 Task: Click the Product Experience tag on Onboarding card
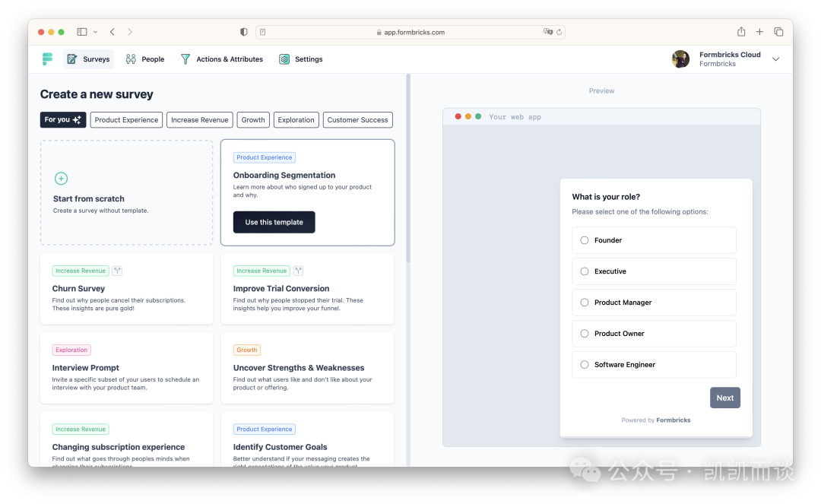[265, 157]
